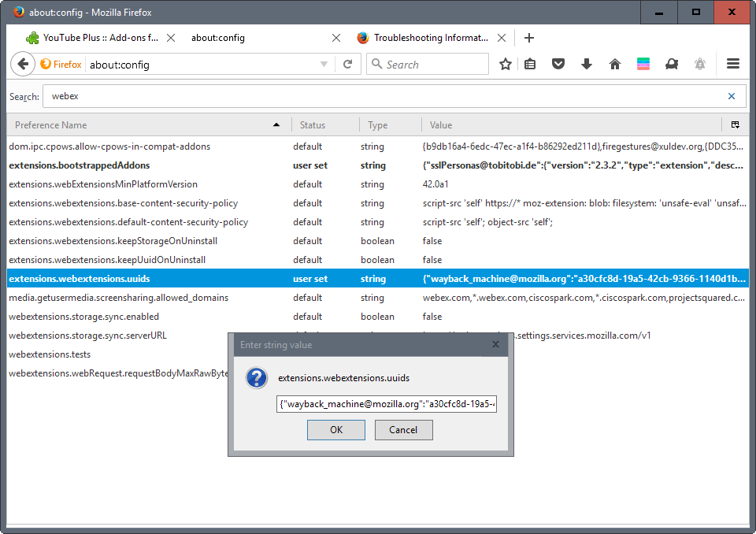Screen dimensions: 756x534
Task: Clear the webex search filter
Action: tap(732, 96)
